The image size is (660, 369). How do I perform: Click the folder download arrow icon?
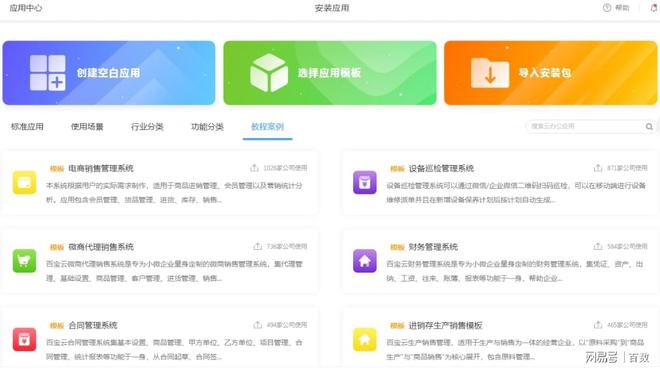coord(490,73)
